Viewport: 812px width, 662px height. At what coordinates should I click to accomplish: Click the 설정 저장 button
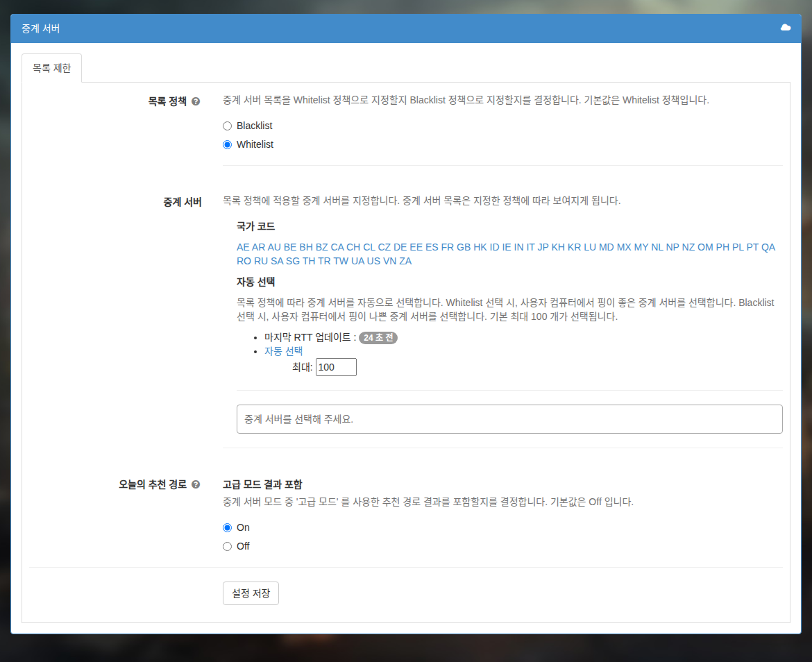251,593
